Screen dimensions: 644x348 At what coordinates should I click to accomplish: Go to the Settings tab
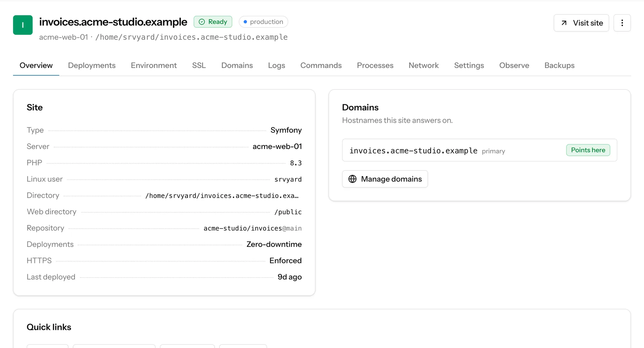pos(469,65)
